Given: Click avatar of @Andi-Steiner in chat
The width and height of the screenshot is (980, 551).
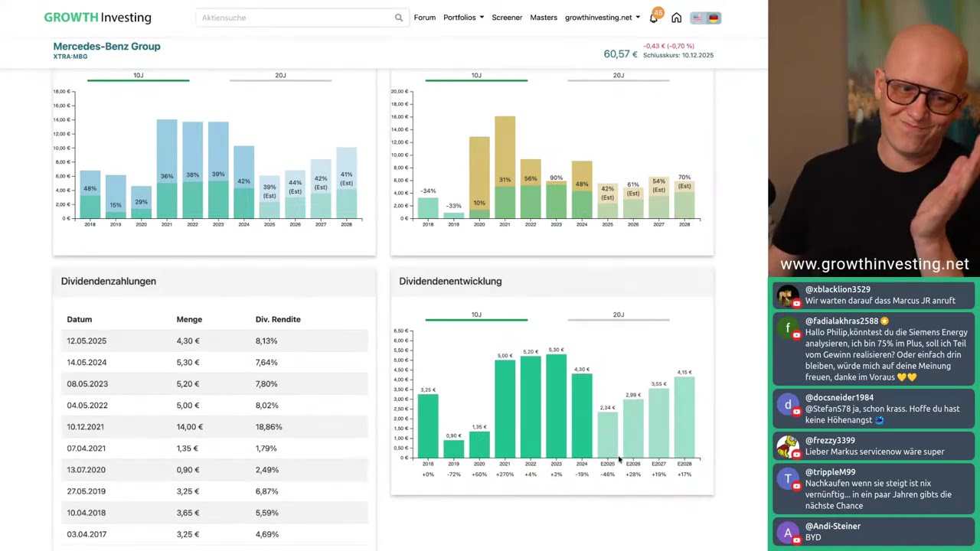Looking at the screenshot, I should (787, 533).
